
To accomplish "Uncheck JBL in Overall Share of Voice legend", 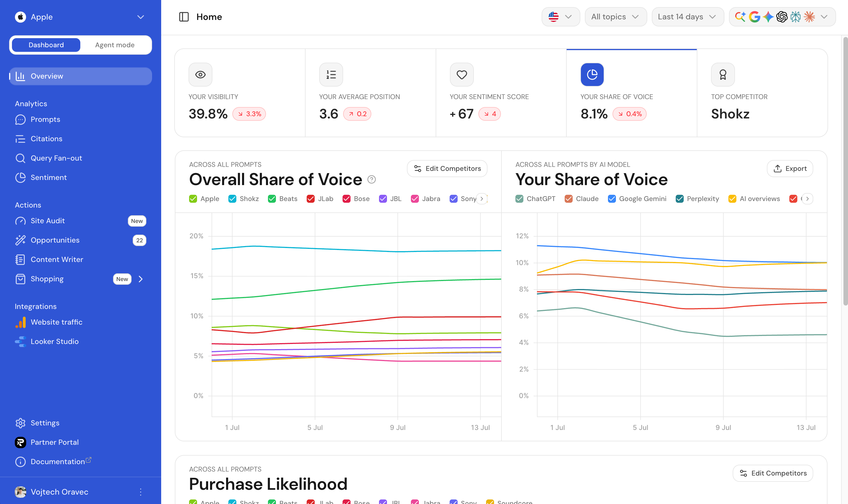I will 383,199.
